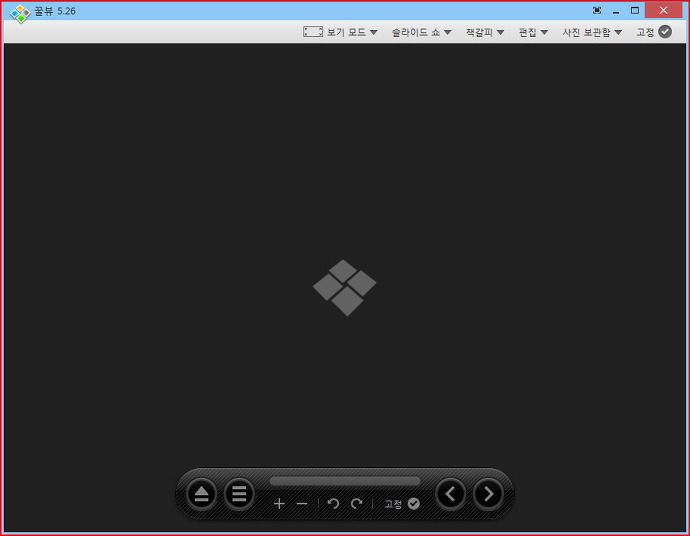Open the 슬라이드 쇼 menu
This screenshot has width=690, height=536.
click(422, 32)
